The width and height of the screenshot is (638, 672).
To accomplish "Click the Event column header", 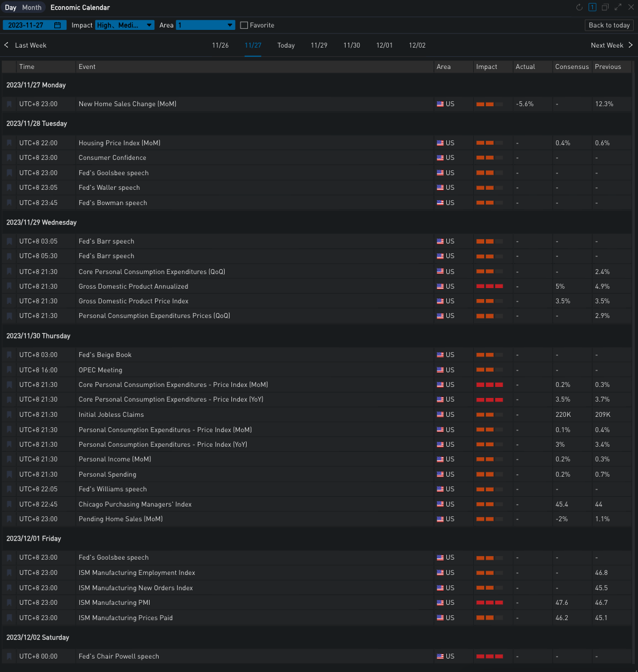I will click(x=255, y=67).
